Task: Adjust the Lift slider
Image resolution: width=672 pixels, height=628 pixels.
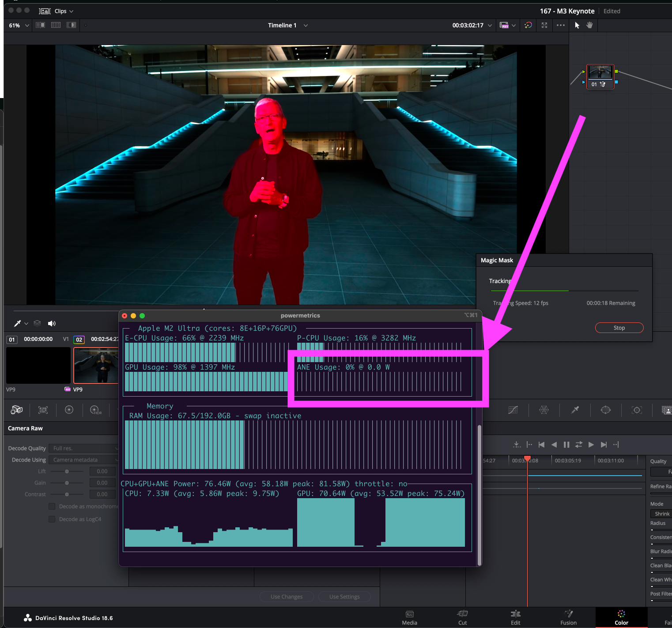Action: 67,471
